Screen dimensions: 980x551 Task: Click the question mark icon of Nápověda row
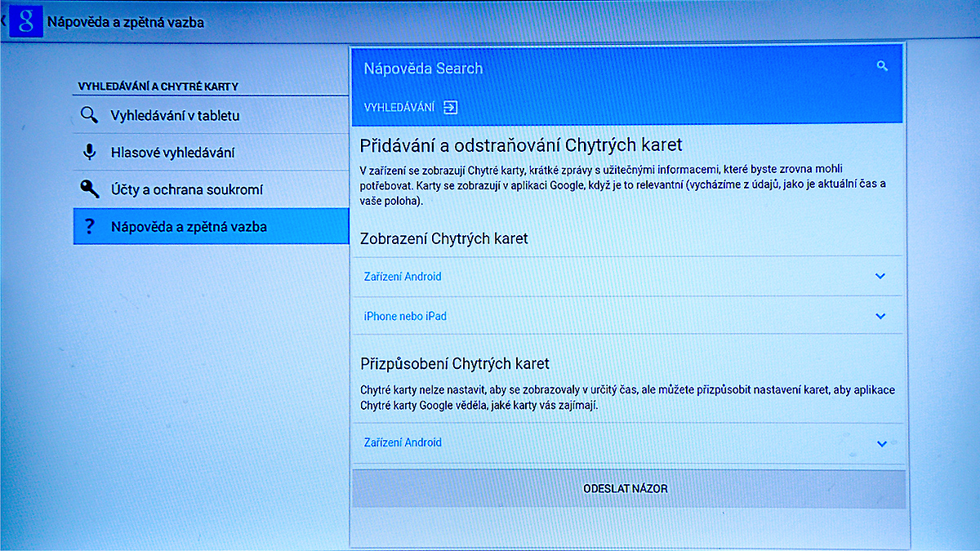pyautogui.click(x=90, y=227)
